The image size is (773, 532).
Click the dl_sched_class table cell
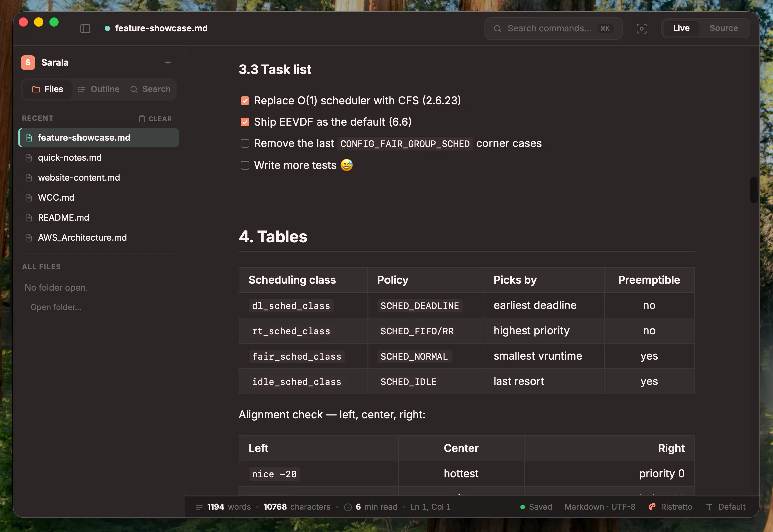[x=303, y=306]
